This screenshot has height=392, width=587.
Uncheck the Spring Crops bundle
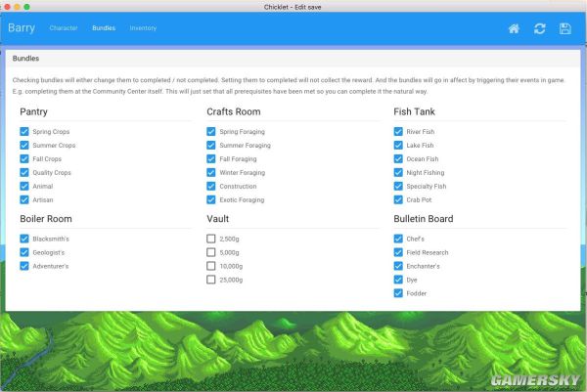pos(24,131)
